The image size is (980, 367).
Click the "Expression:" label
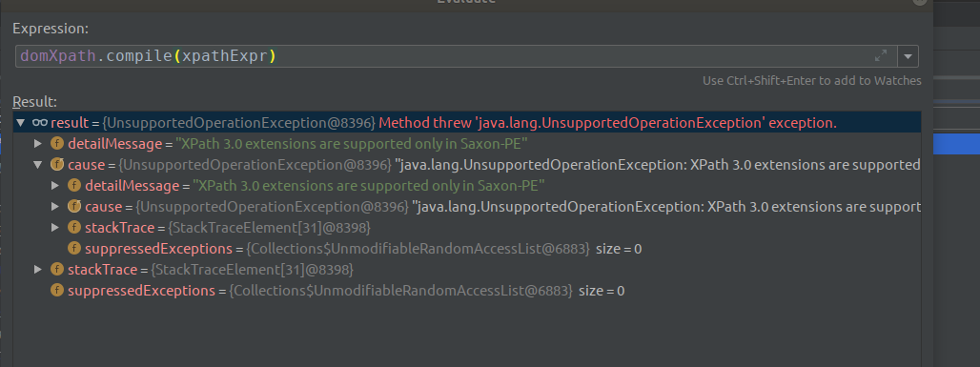[51, 29]
